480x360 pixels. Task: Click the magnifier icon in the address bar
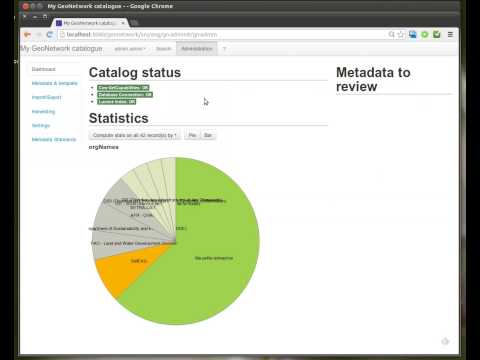click(x=392, y=34)
